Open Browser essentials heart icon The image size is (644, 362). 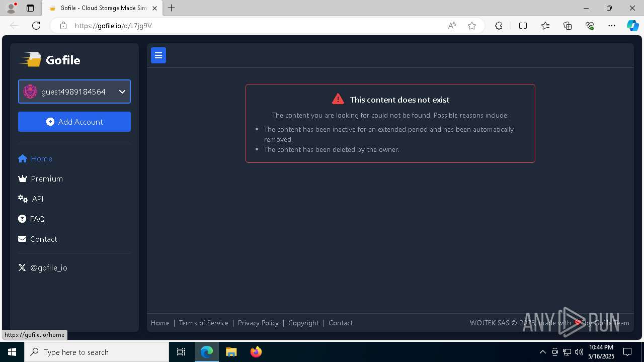(590, 26)
